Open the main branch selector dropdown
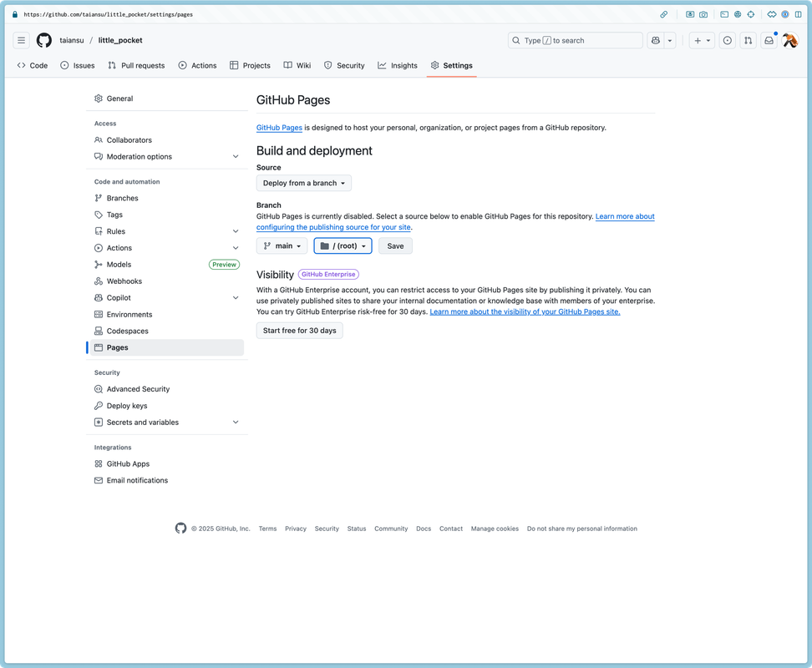 [x=282, y=245]
